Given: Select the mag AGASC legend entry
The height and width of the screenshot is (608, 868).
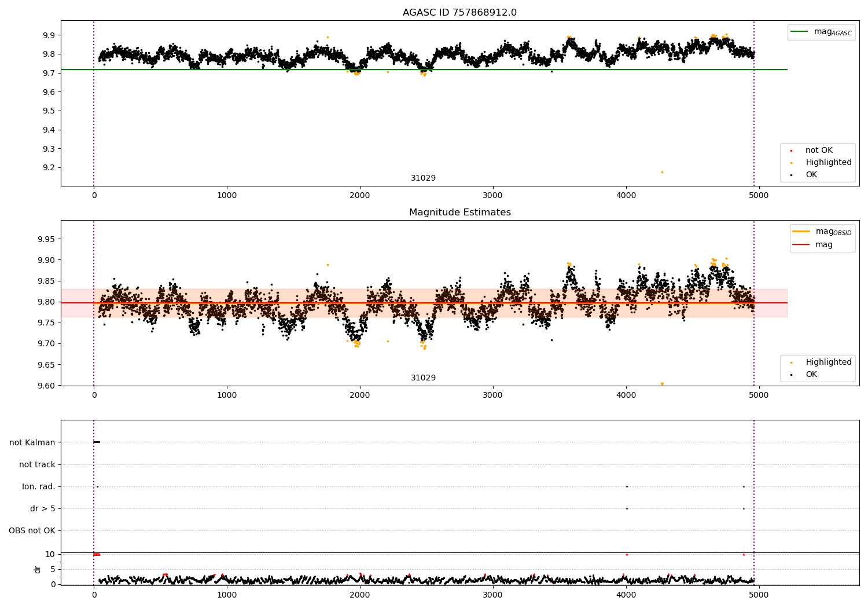Looking at the screenshot, I should coord(821,32).
